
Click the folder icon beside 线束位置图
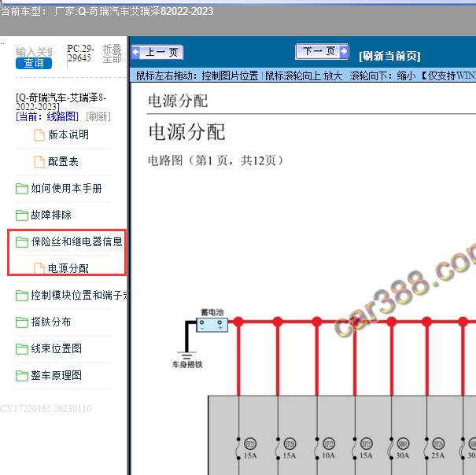(22, 348)
